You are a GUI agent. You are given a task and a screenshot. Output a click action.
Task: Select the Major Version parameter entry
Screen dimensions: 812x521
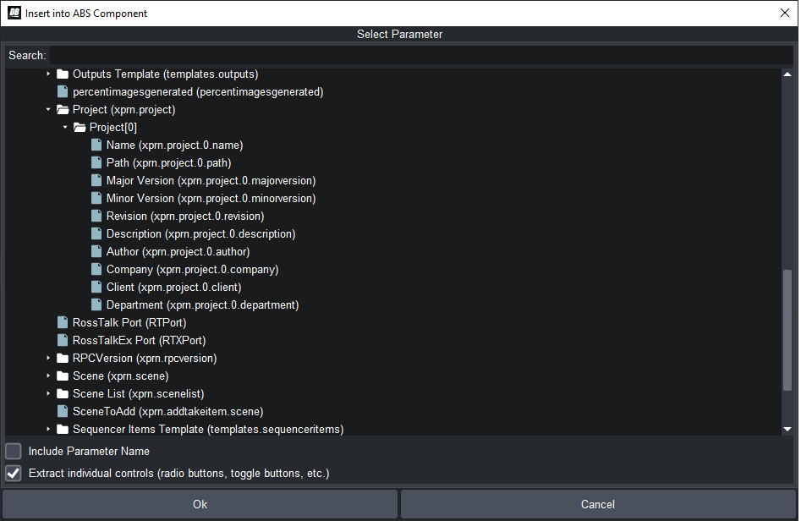(211, 180)
